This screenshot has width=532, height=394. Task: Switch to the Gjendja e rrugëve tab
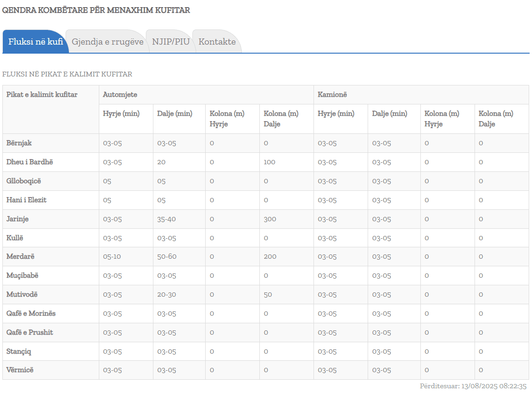click(107, 42)
